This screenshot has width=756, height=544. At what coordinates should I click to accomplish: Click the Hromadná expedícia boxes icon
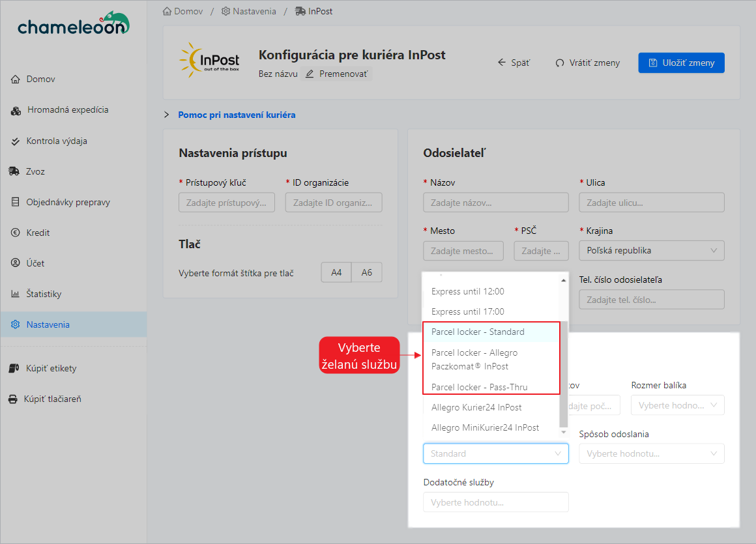[x=16, y=110]
